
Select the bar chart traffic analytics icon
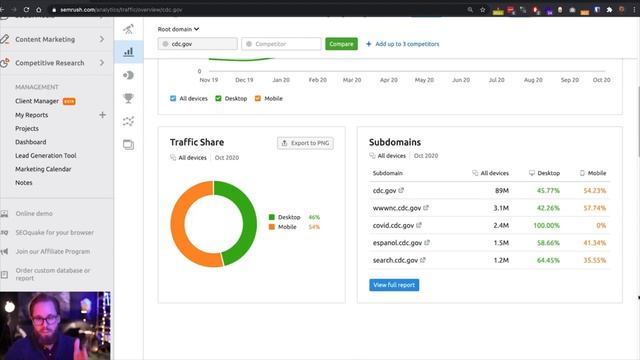click(129, 52)
